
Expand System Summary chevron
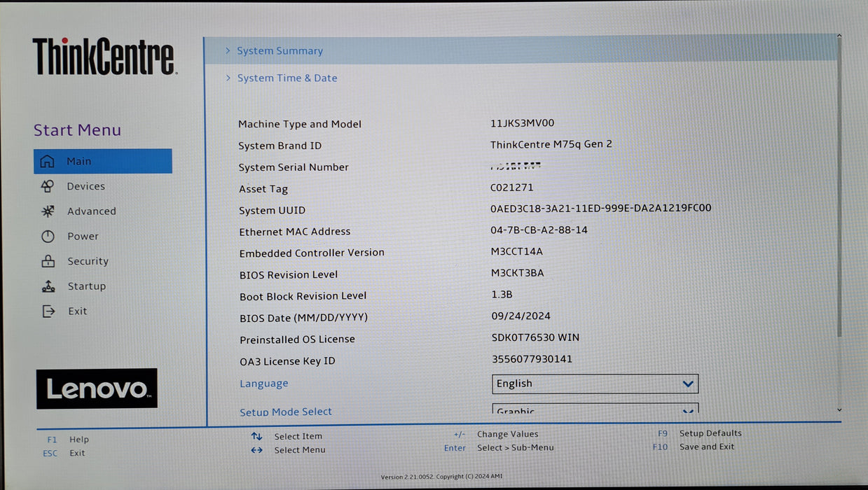(x=228, y=50)
